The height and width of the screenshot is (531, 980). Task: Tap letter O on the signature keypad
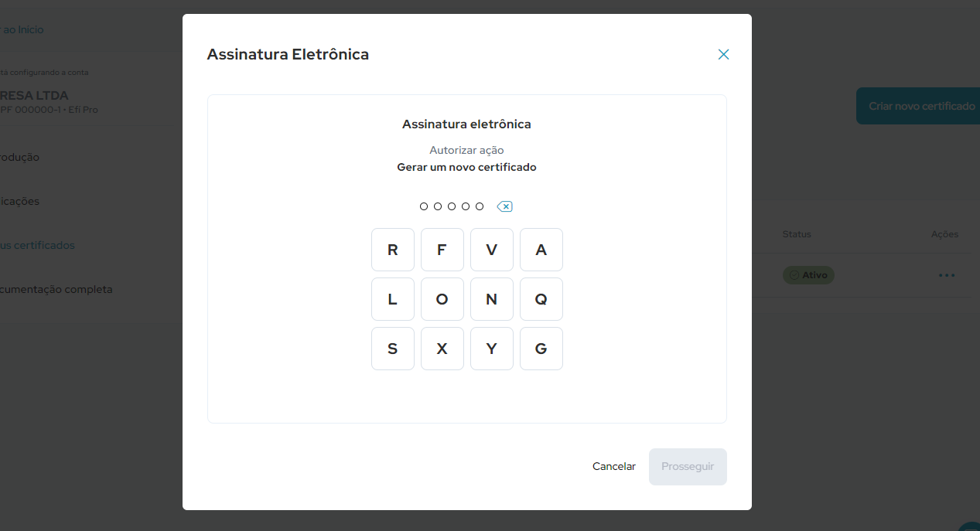[442, 299]
